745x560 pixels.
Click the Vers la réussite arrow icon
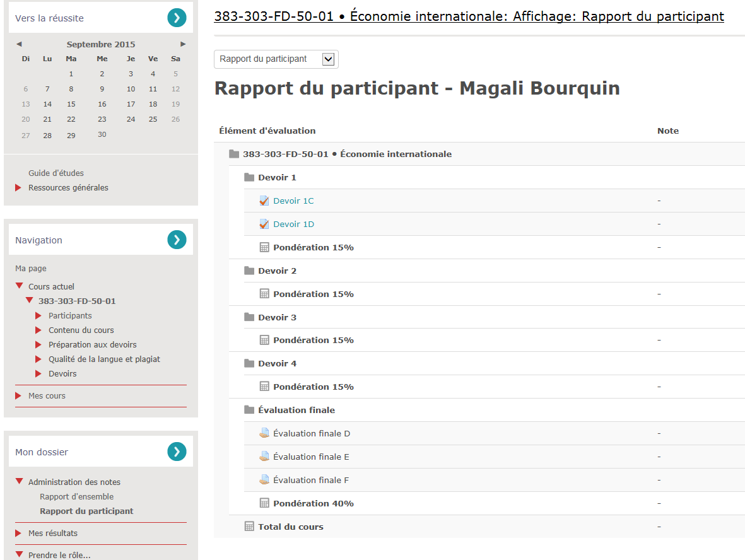[x=177, y=18]
